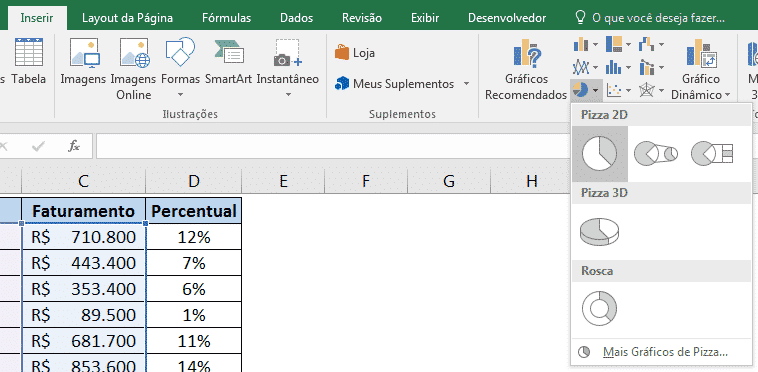Select the cell with R$ 353.400
The width and height of the screenshot is (758, 372).
click(x=83, y=289)
